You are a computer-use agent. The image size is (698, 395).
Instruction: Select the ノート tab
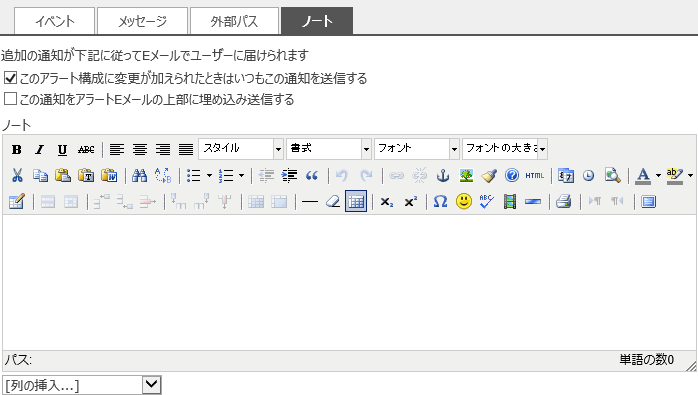[x=317, y=21]
